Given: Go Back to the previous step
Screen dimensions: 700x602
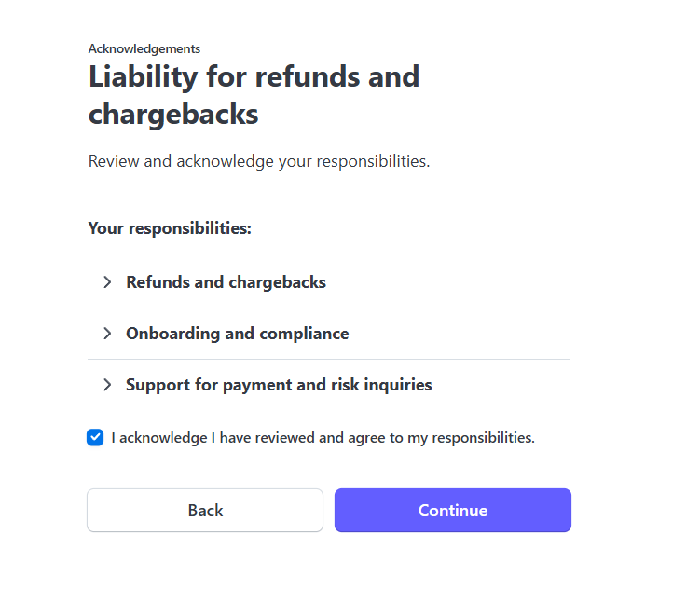Looking at the screenshot, I should click(205, 511).
